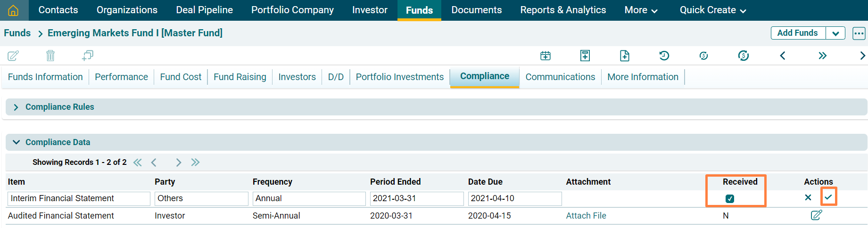
Task: Go to the last page of records
Action: [x=195, y=163]
